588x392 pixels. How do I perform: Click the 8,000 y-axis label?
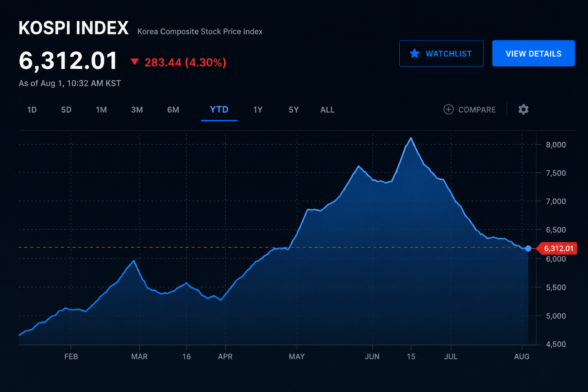[x=556, y=145]
